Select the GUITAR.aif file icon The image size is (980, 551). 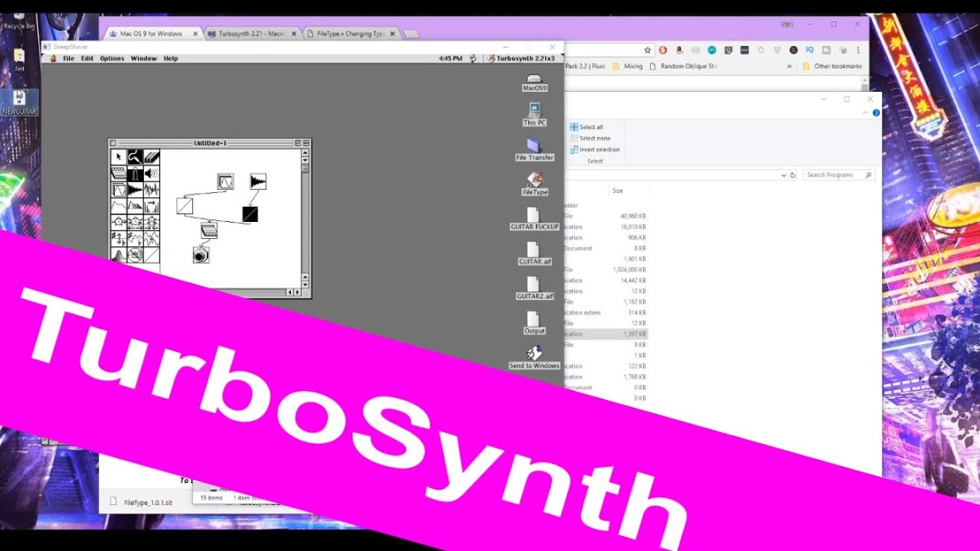[534, 253]
